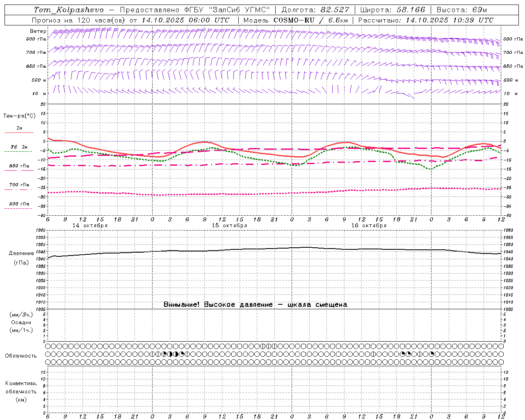The image size is (525, 420).
Task: Select the 'Прогноз на 120 часа(ов)' forecast text
Action: click(79, 20)
